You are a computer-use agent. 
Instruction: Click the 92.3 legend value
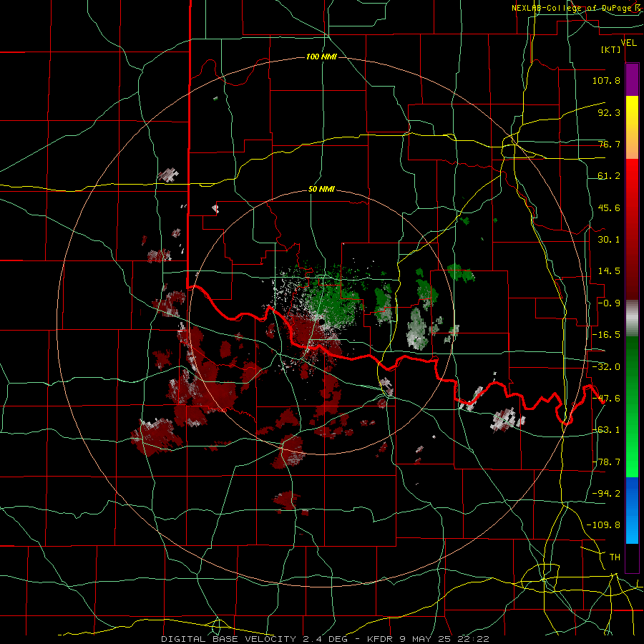(x=609, y=112)
